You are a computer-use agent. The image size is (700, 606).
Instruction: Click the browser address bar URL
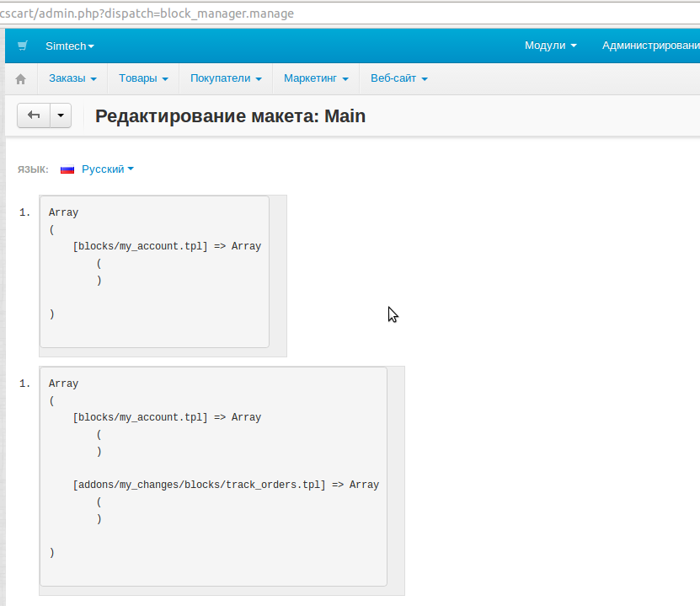coord(147,14)
